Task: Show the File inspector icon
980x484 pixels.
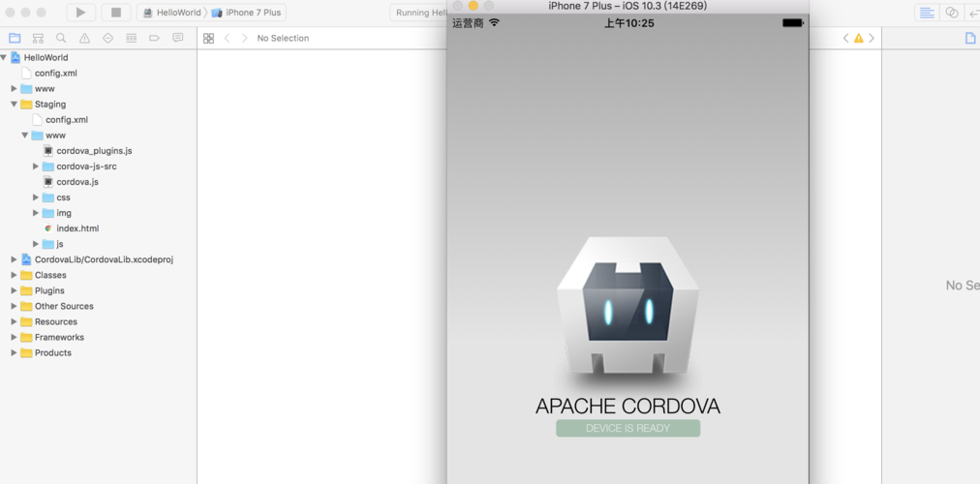Action: (970, 38)
